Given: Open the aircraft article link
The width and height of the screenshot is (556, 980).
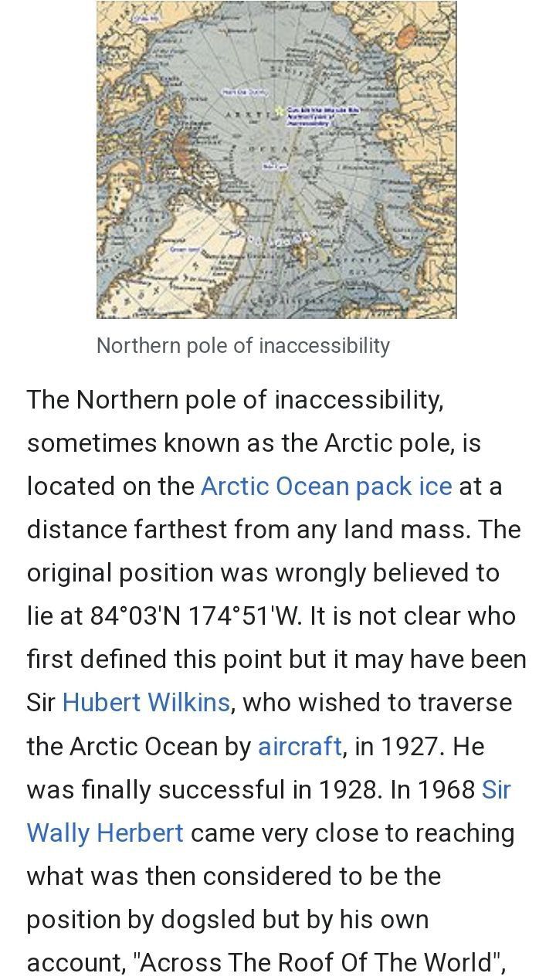Looking at the screenshot, I should point(300,746).
